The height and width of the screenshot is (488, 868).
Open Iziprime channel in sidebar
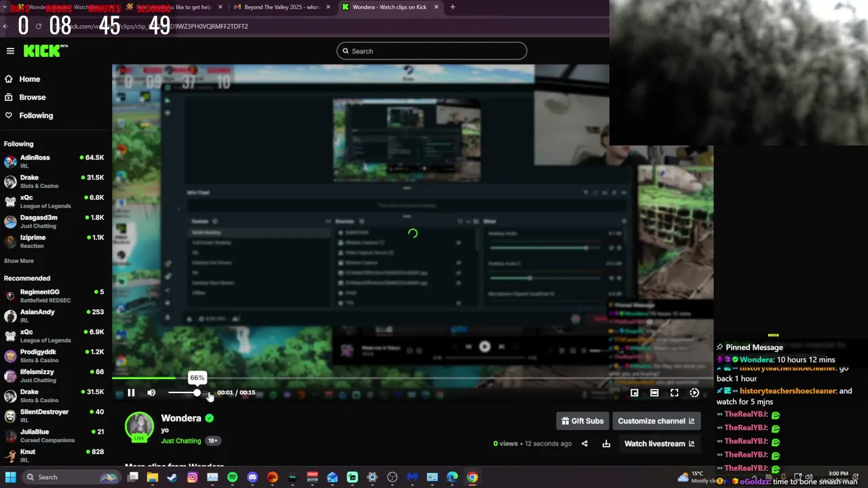click(x=54, y=241)
